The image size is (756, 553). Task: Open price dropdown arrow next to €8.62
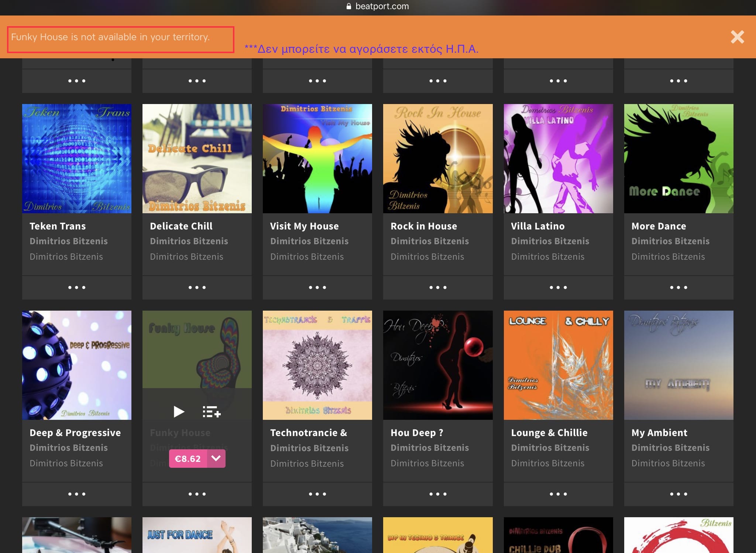click(216, 459)
